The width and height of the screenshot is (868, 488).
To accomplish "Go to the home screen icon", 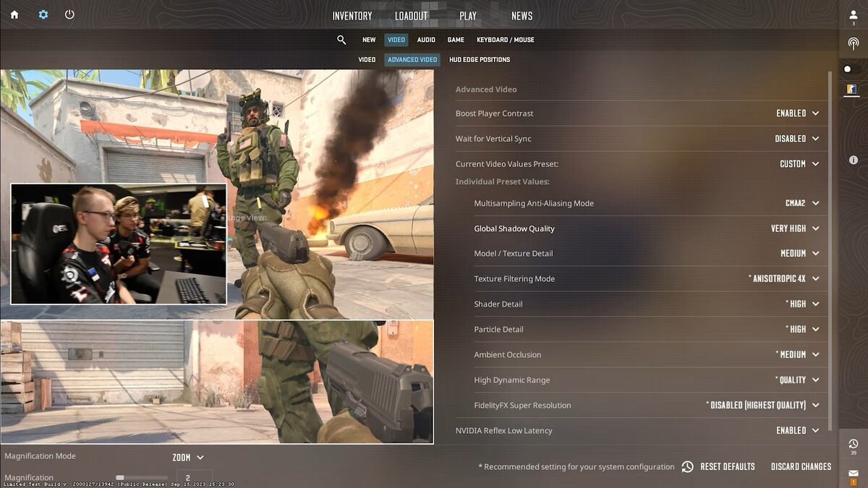I will click(x=14, y=14).
